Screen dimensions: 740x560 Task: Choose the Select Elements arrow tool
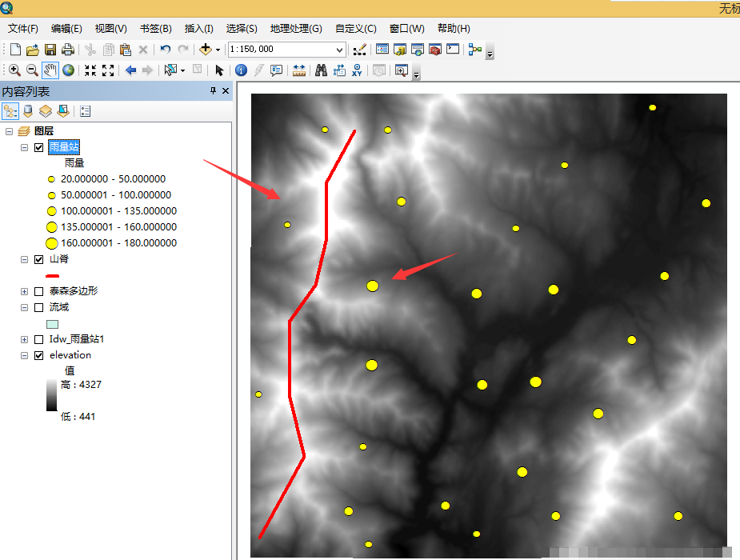click(x=219, y=70)
